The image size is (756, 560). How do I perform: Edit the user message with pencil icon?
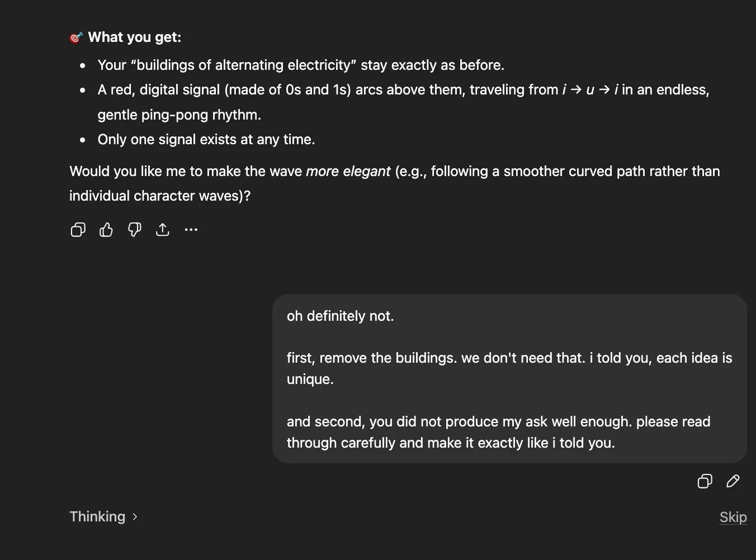(733, 481)
